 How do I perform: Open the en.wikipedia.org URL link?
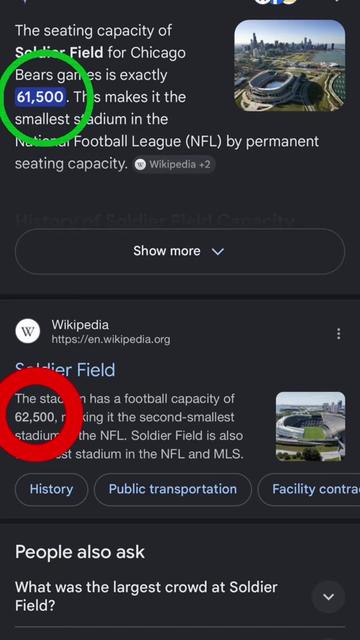coord(111,340)
